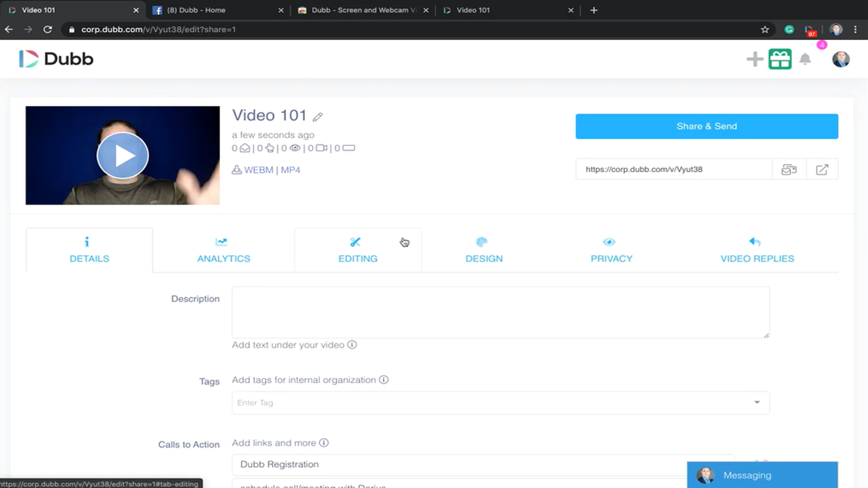Screen dimensions: 868x488
Task: Click the click-count pointer icon
Action: 269,148
